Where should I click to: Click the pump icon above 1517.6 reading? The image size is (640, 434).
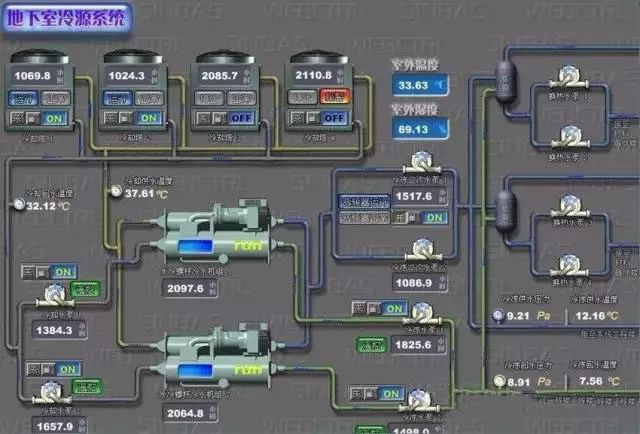pos(413,166)
